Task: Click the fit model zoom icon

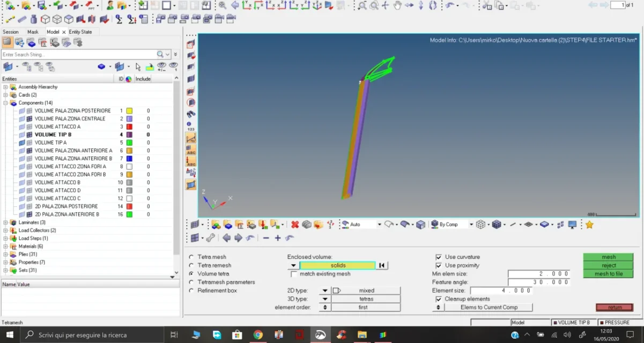Action: (223, 5)
